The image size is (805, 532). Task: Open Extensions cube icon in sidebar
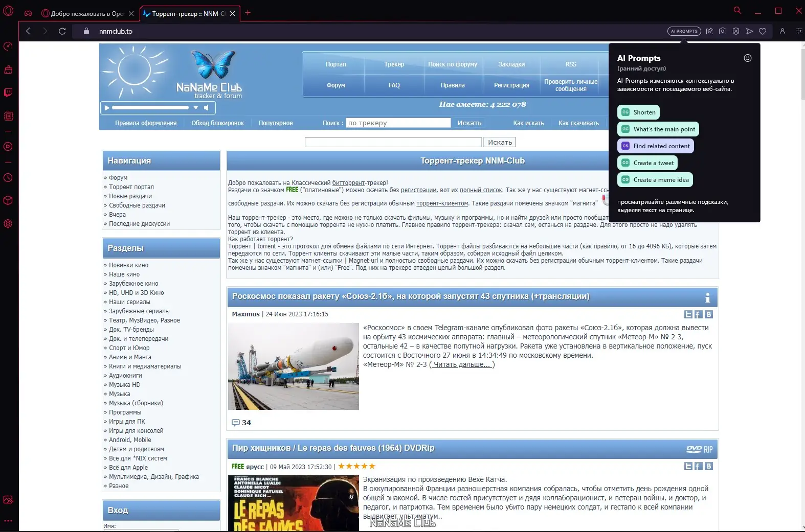pos(8,200)
